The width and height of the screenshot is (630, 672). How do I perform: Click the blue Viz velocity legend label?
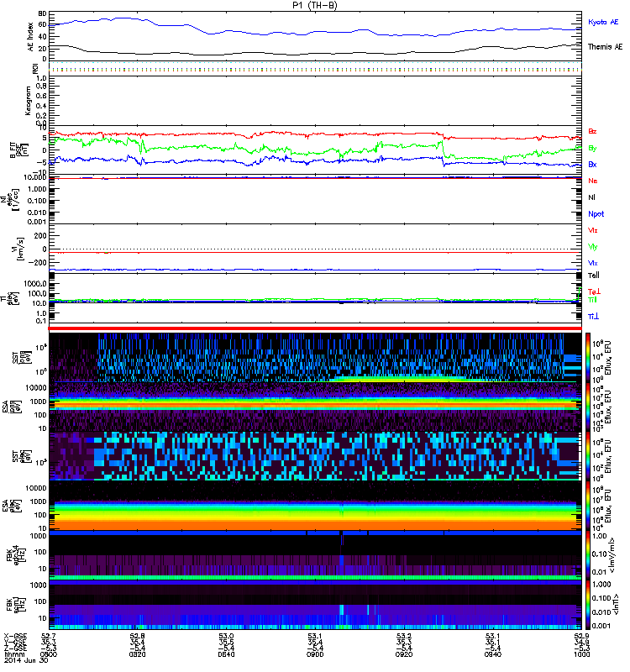click(593, 263)
